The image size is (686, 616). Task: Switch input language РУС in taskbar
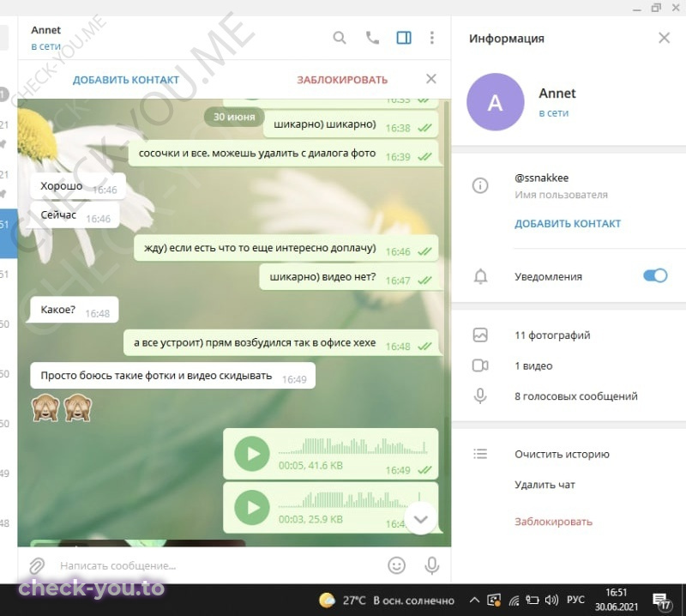[x=575, y=600]
